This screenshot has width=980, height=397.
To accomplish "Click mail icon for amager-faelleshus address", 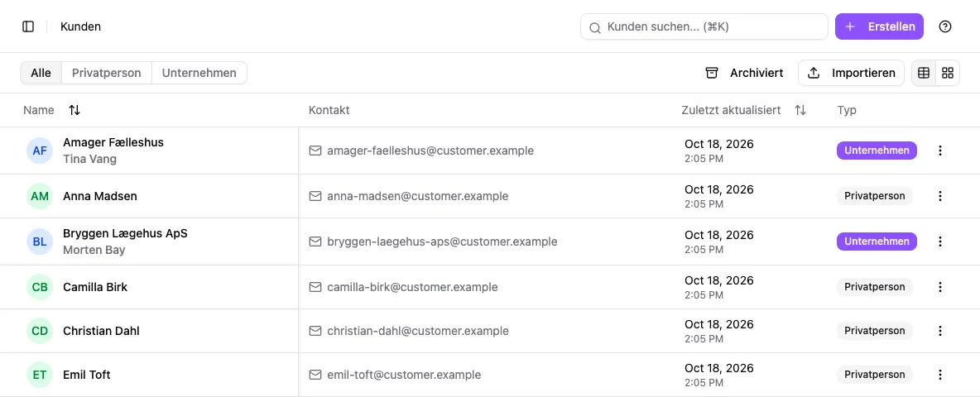I will coord(315,151).
